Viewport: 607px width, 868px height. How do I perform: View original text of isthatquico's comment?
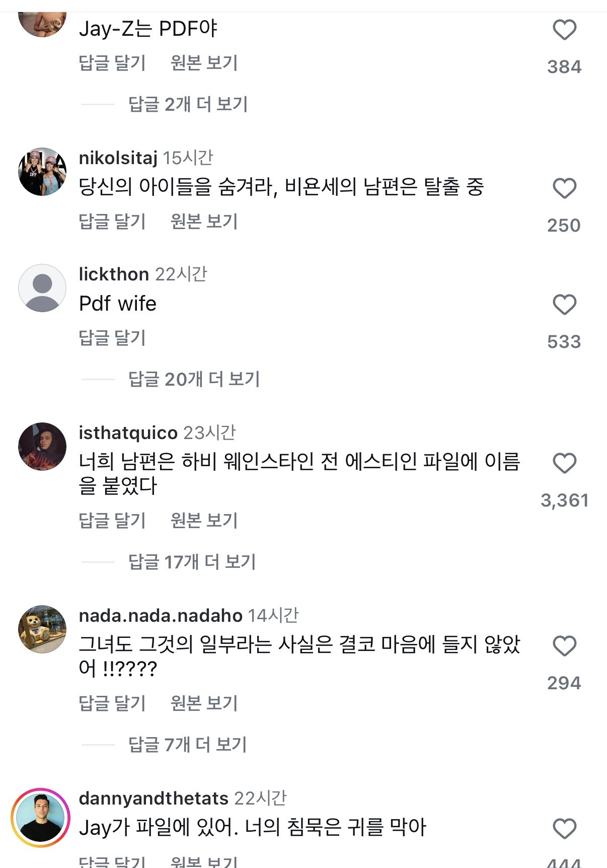pos(204,521)
